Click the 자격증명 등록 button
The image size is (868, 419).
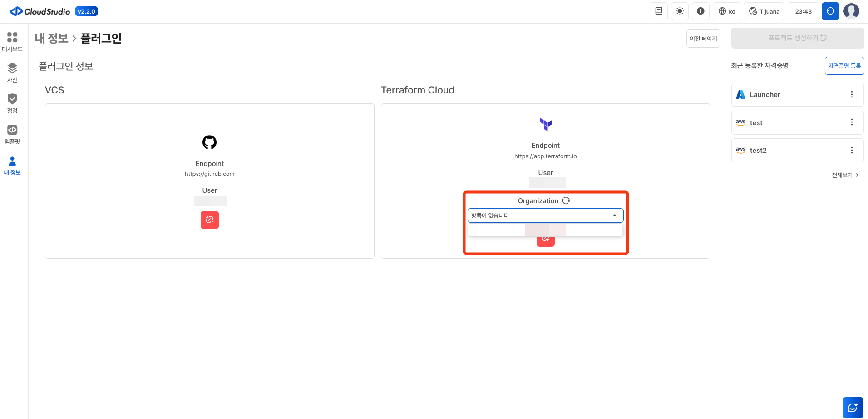(x=844, y=66)
